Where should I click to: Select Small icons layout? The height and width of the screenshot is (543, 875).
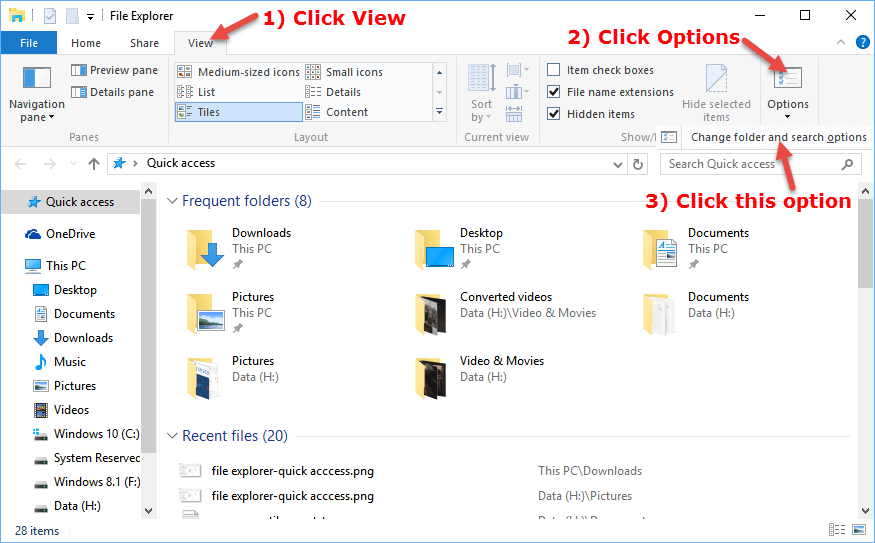pos(344,72)
